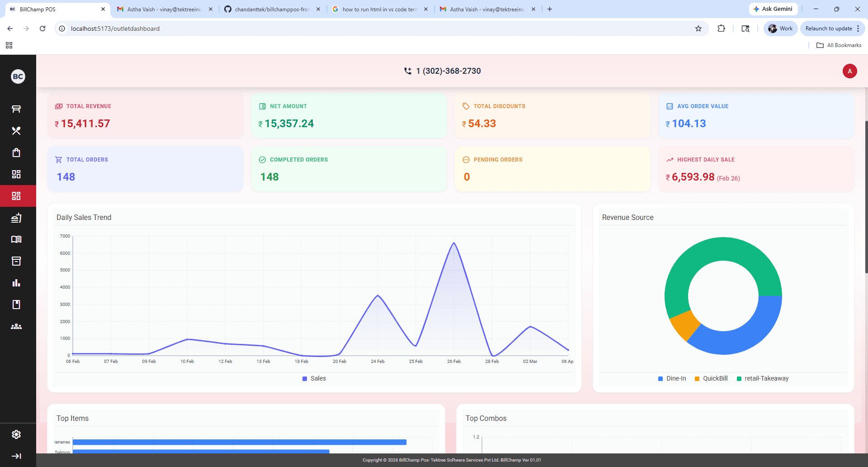Click the Revenue Source heading
The height and width of the screenshot is (467, 868).
627,217
